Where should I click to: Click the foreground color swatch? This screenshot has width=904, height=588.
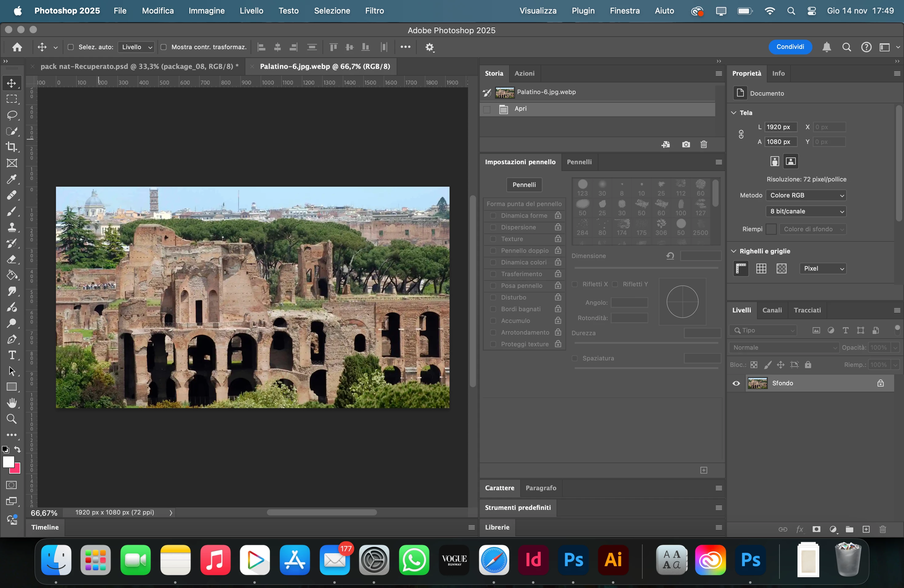(8, 462)
